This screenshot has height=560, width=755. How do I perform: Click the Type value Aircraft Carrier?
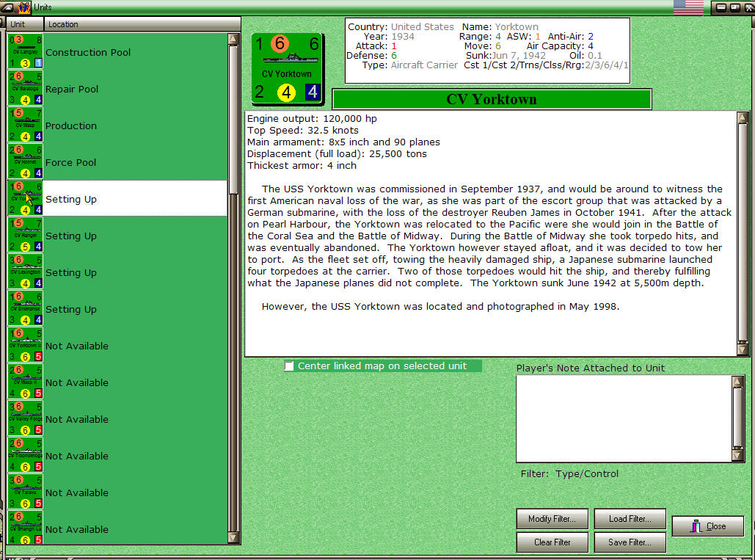[x=424, y=65]
